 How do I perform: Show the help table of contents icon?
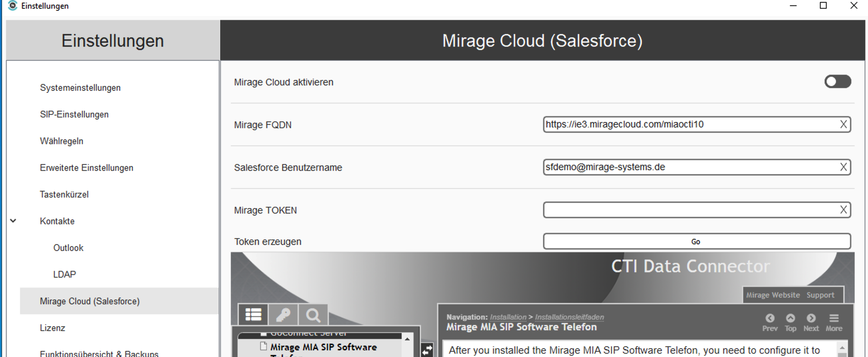(x=253, y=315)
